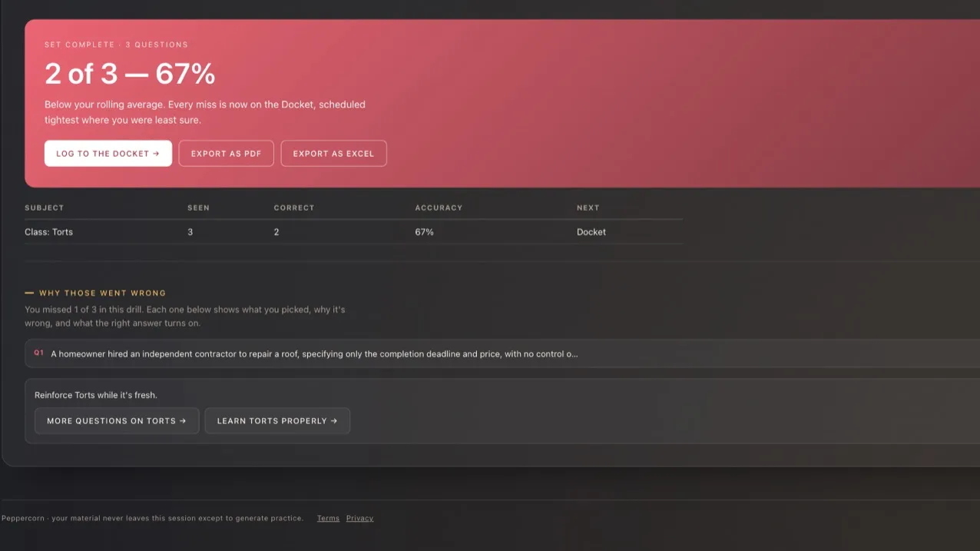Open the Privacy link
Screen dimensions: 980x551
[359, 519]
